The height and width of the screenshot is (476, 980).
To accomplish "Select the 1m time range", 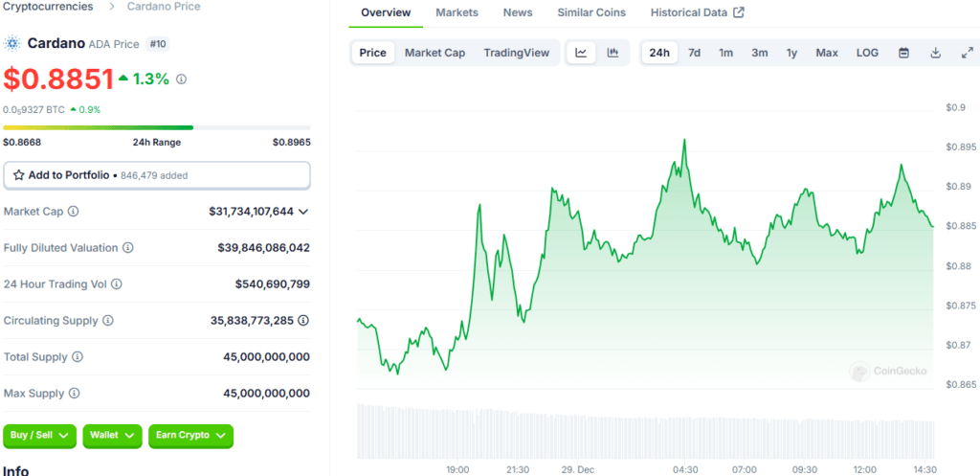I will click(725, 53).
